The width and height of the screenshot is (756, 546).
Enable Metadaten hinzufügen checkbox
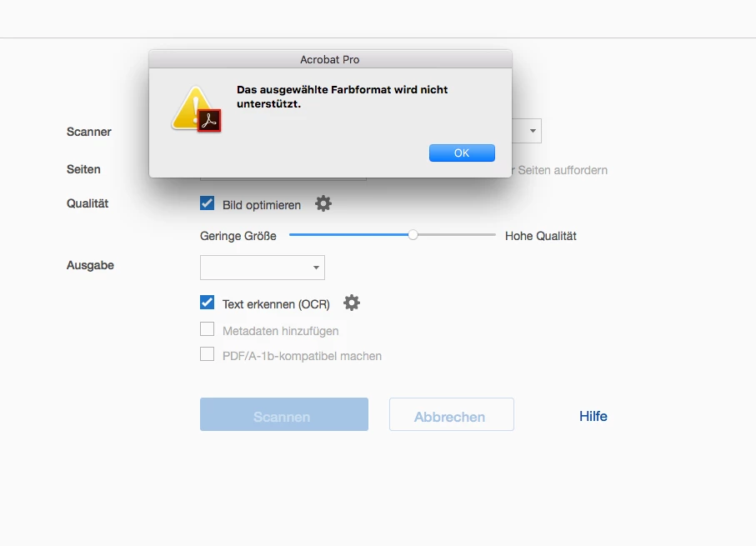click(208, 329)
